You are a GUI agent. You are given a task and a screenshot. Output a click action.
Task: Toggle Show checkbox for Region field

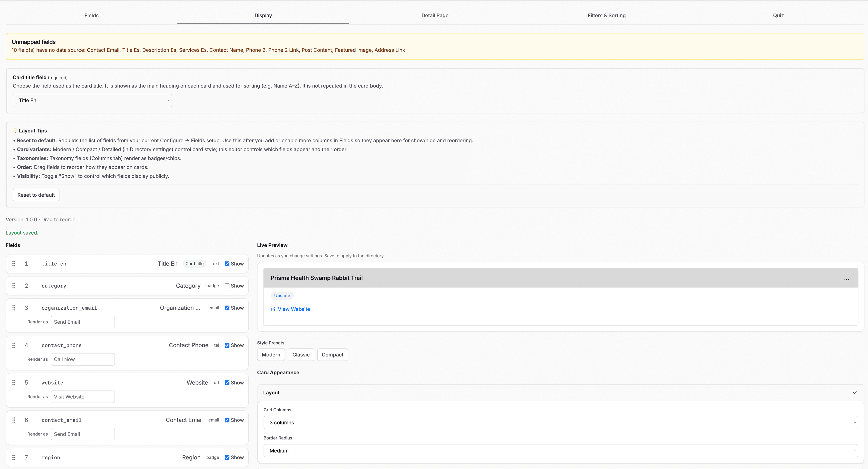point(227,457)
